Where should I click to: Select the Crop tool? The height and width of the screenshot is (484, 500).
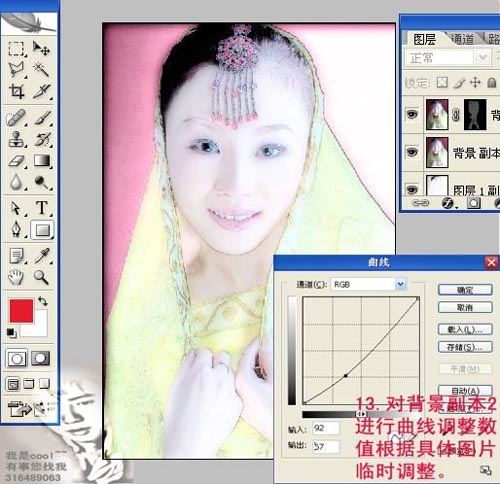16,91
